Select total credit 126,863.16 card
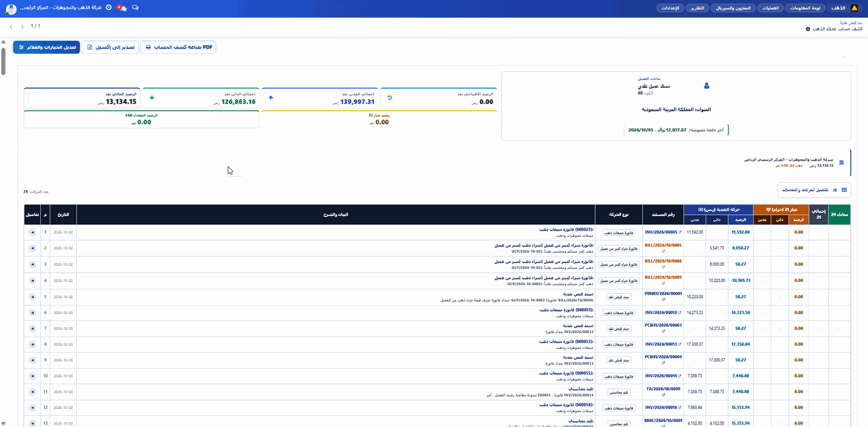This screenshot has height=427, width=868. [x=201, y=98]
